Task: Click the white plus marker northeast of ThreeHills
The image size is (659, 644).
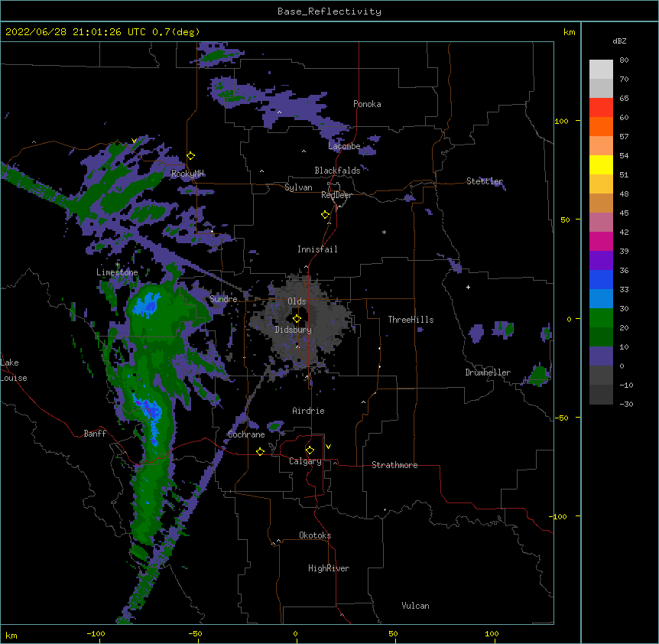Action: point(468,287)
